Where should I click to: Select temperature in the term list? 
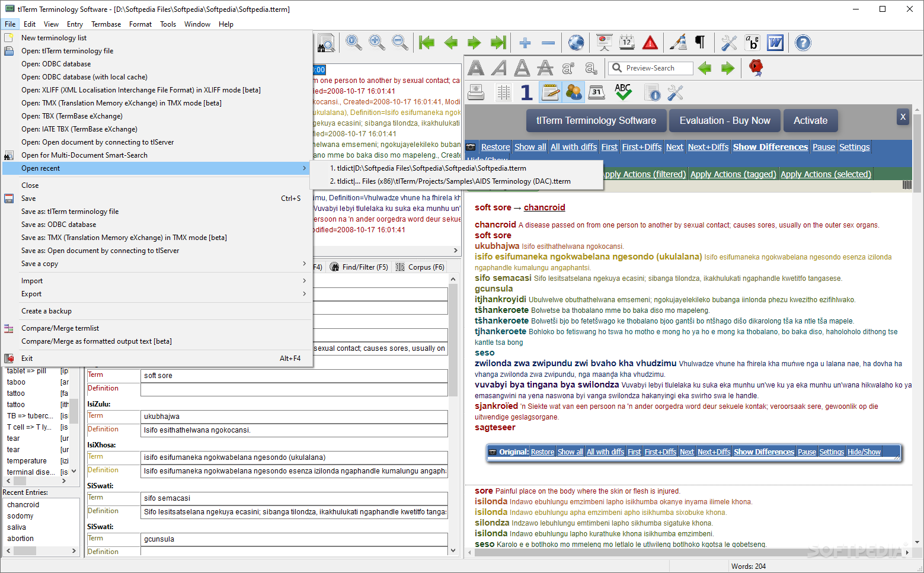[27, 461]
